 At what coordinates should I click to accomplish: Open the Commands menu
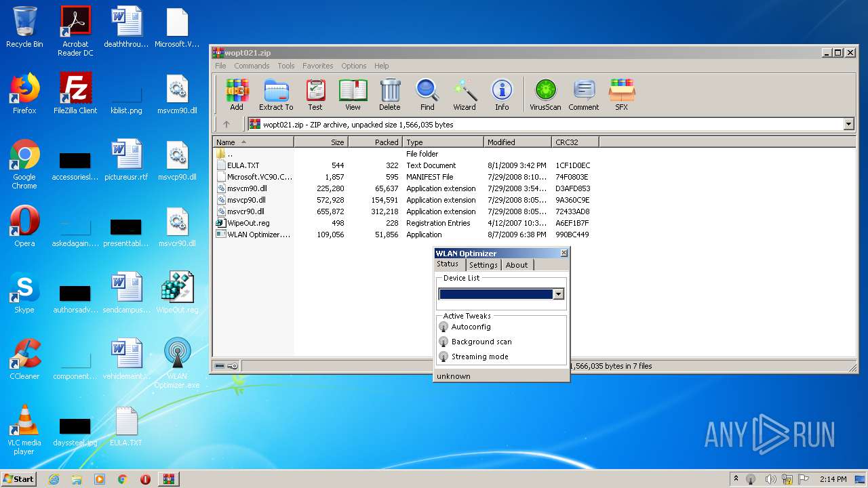(x=252, y=66)
